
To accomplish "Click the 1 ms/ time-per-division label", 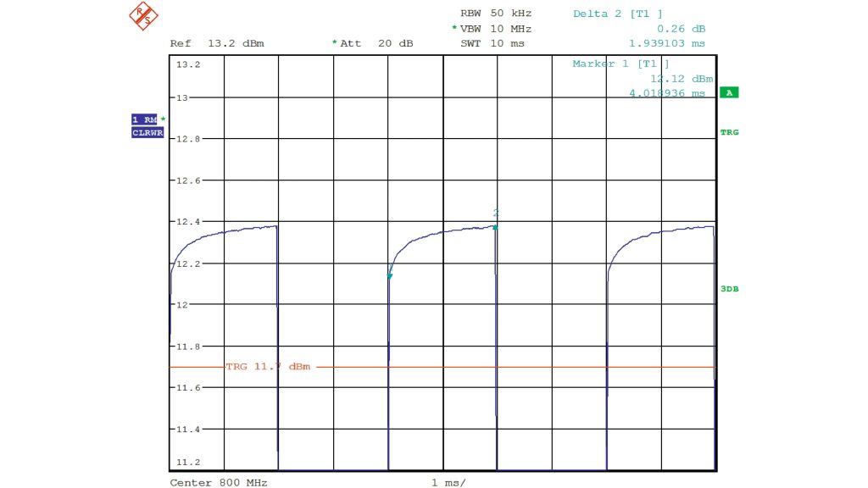I will tap(448, 482).
